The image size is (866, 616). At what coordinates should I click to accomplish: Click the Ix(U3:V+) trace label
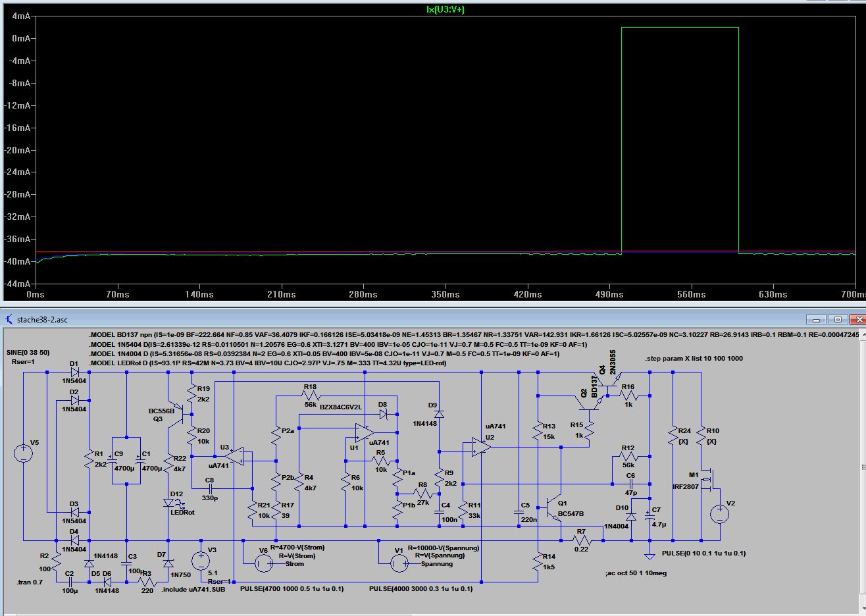tap(446, 9)
